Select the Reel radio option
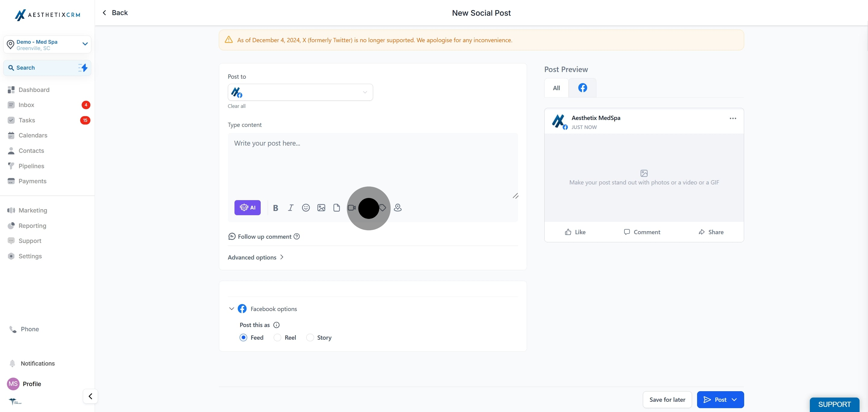The height and width of the screenshot is (412, 868). pos(277,338)
